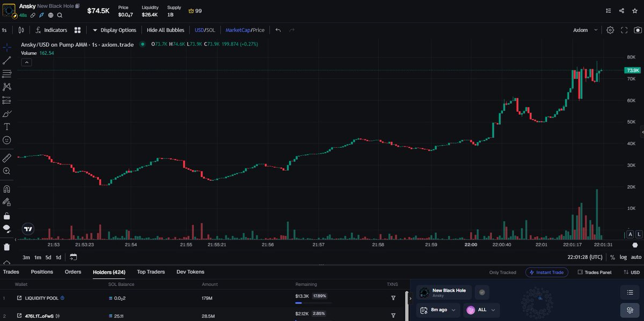Open the Axiom layout dropdown
The width and height of the screenshot is (644, 321).
click(x=585, y=30)
